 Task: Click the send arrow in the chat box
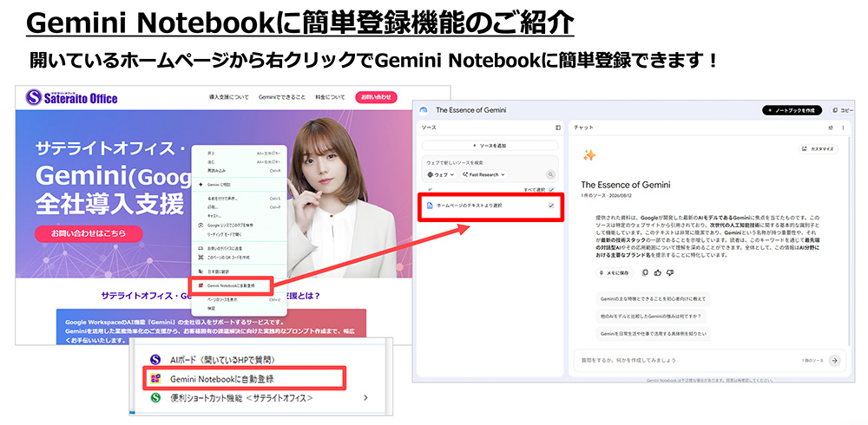click(834, 360)
